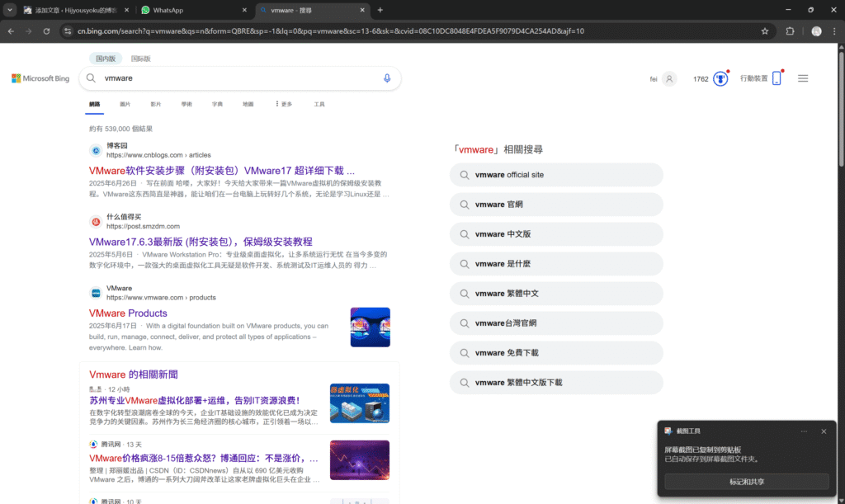Select the 国内版 search version
845x504 pixels.
[x=106, y=58]
